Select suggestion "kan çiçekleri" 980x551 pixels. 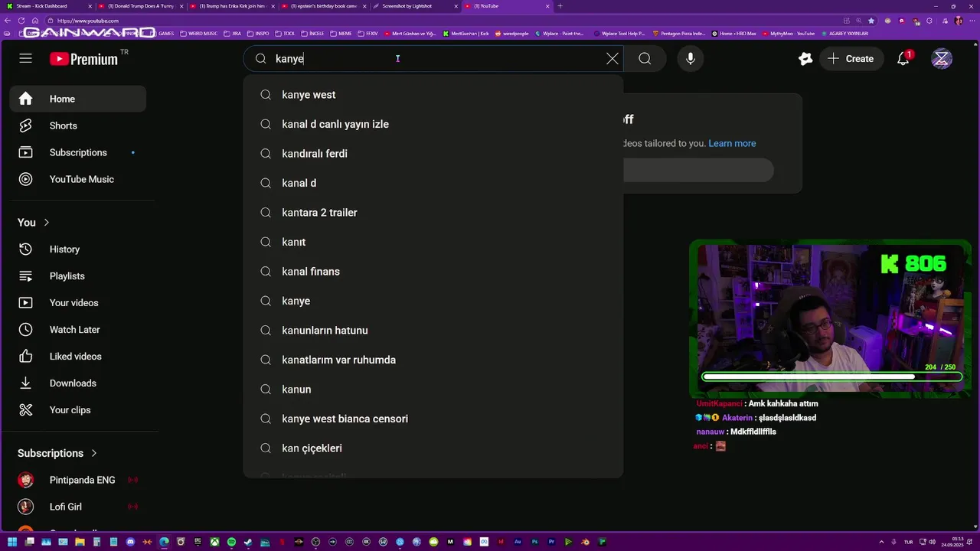(x=433, y=448)
